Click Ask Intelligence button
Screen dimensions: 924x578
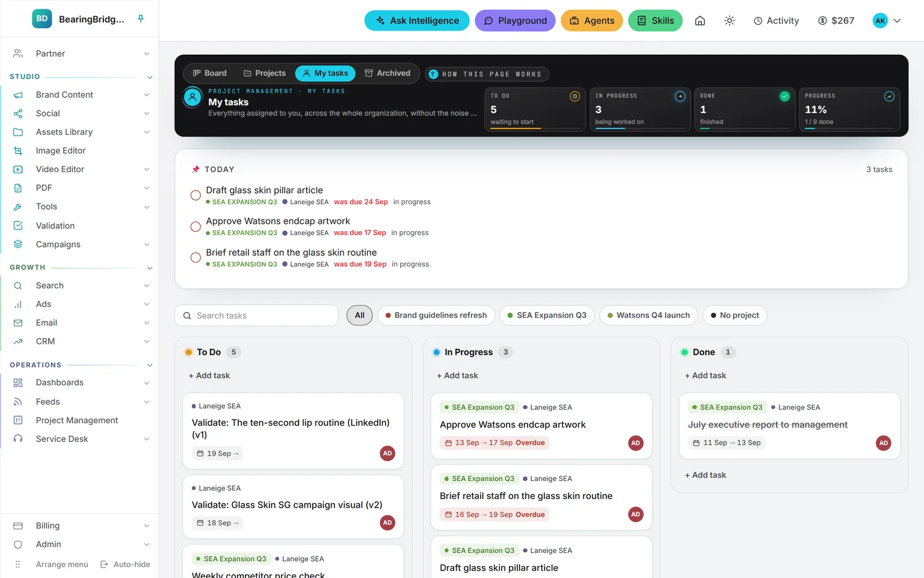pyautogui.click(x=417, y=20)
